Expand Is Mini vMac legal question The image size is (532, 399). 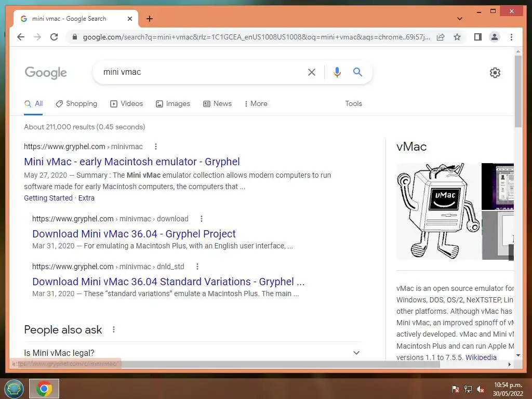point(193,353)
